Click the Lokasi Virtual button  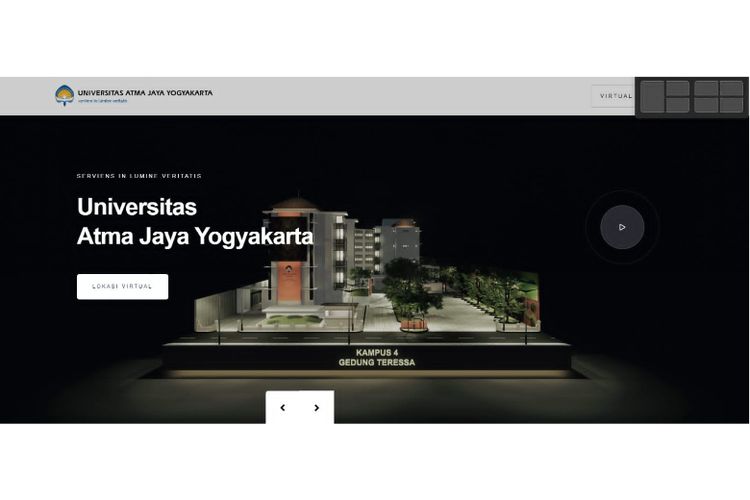click(x=122, y=287)
